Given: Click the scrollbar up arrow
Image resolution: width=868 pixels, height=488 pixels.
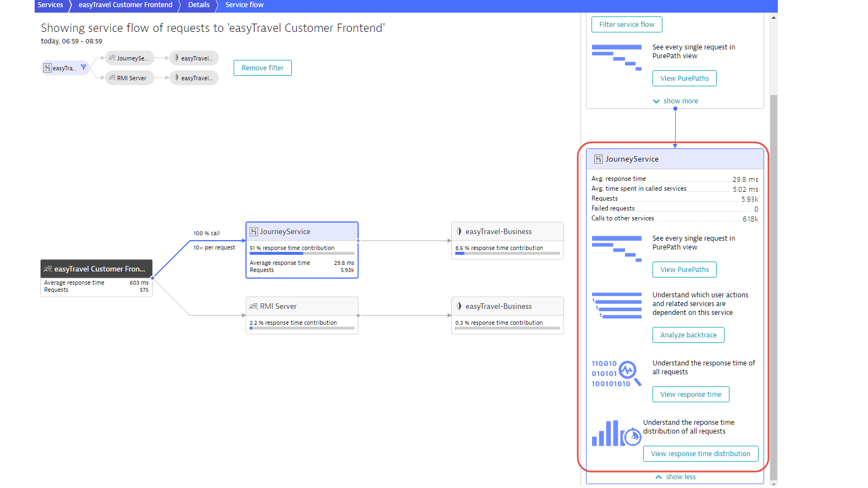Looking at the screenshot, I should (774, 18).
